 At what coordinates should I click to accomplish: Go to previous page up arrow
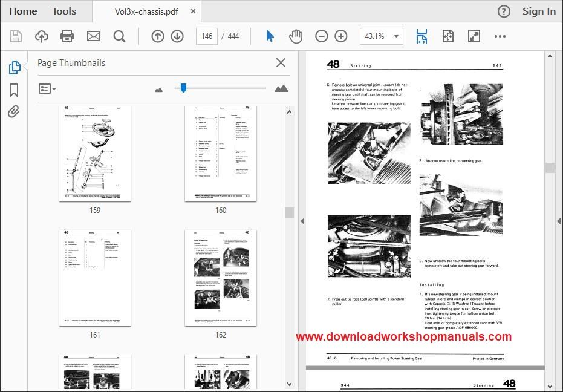158,36
